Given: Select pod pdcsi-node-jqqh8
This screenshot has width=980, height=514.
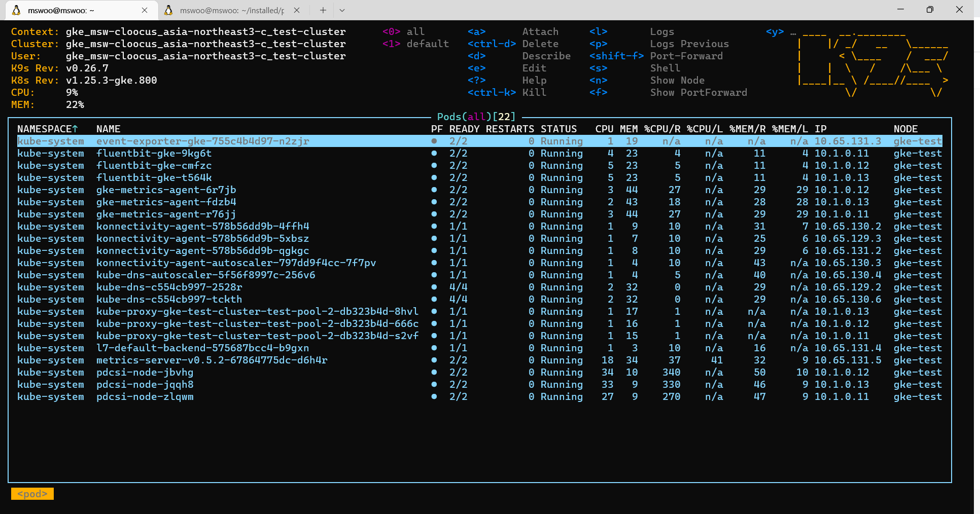Looking at the screenshot, I should pos(479,384).
